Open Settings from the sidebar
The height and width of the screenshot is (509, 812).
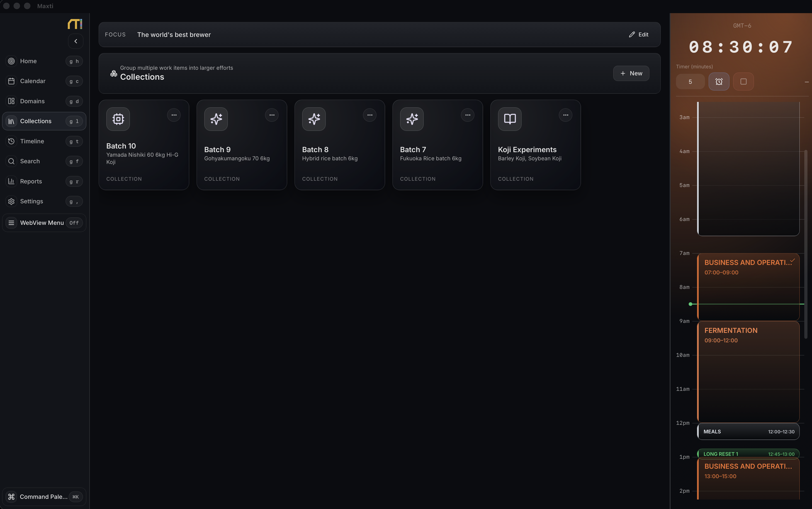tap(11, 201)
